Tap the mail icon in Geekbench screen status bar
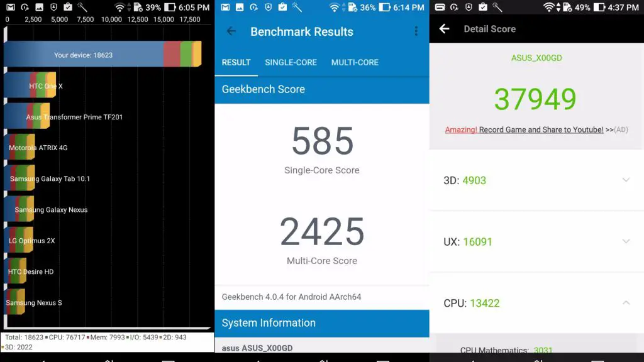Viewport: 644px width, 362px height. click(x=225, y=8)
